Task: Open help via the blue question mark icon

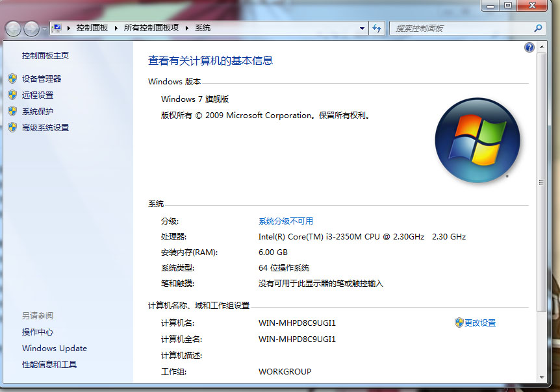Action: click(x=529, y=47)
